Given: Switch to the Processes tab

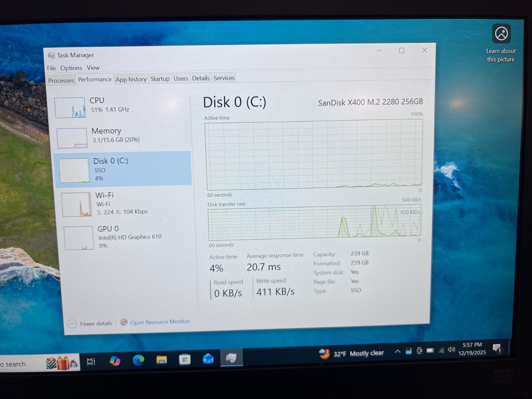Looking at the screenshot, I should tap(61, 80).
